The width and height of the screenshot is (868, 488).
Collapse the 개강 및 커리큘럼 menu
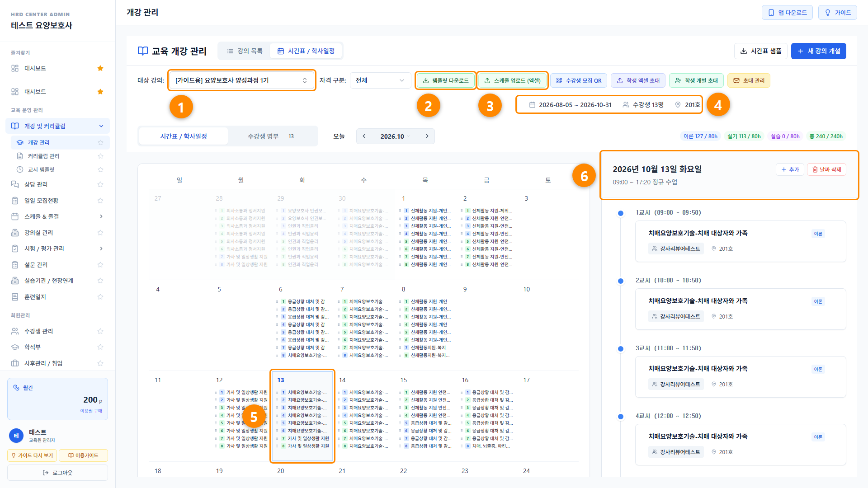click(x=57, y=126)
